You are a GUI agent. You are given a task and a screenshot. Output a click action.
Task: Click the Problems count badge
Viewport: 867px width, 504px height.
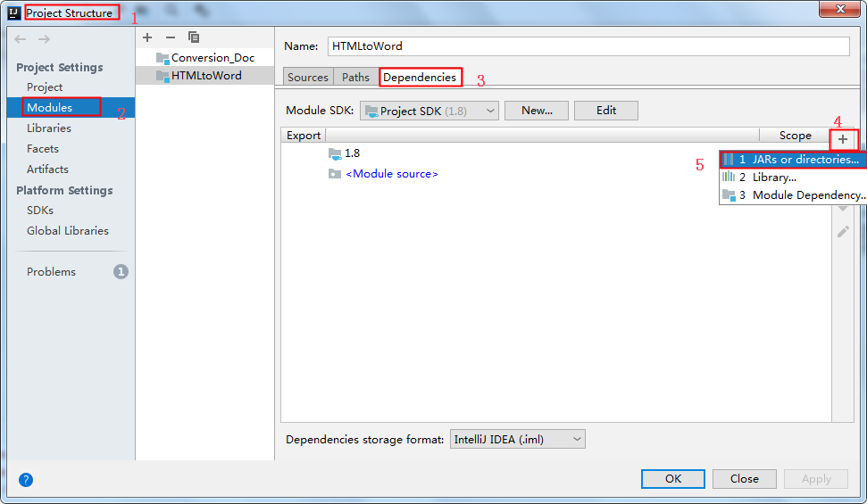[x=121, y=271]
